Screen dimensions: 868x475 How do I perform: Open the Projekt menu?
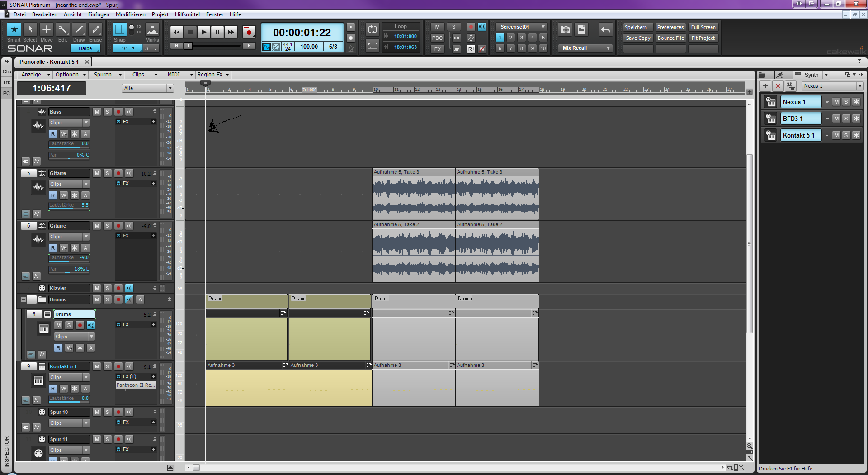160,14
